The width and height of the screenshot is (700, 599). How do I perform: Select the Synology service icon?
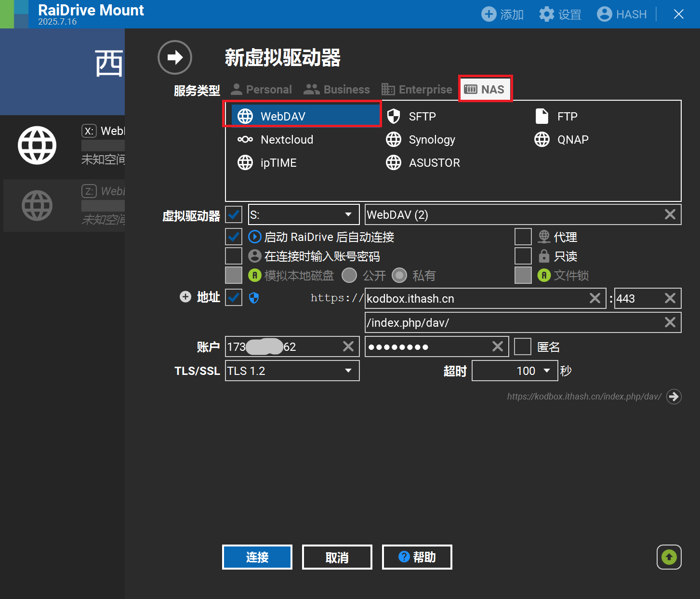(394, 139)
